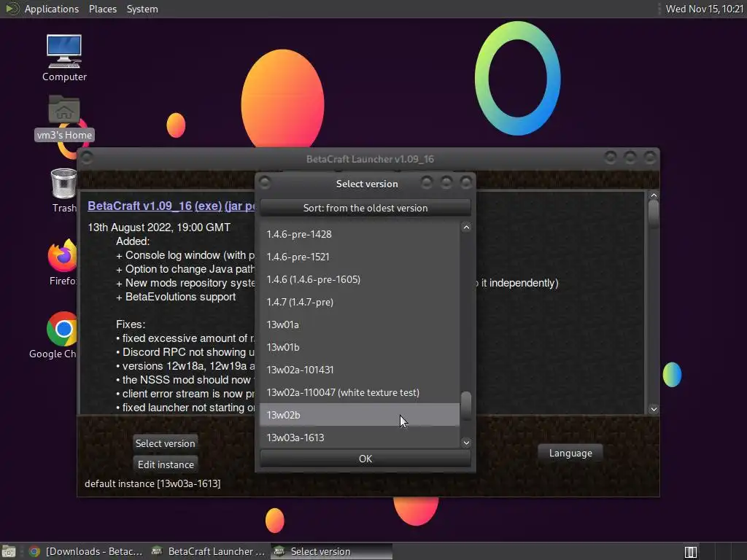Open the Language button
The height and width of the screenshot is (560, 747).
[x=570, y=453]
